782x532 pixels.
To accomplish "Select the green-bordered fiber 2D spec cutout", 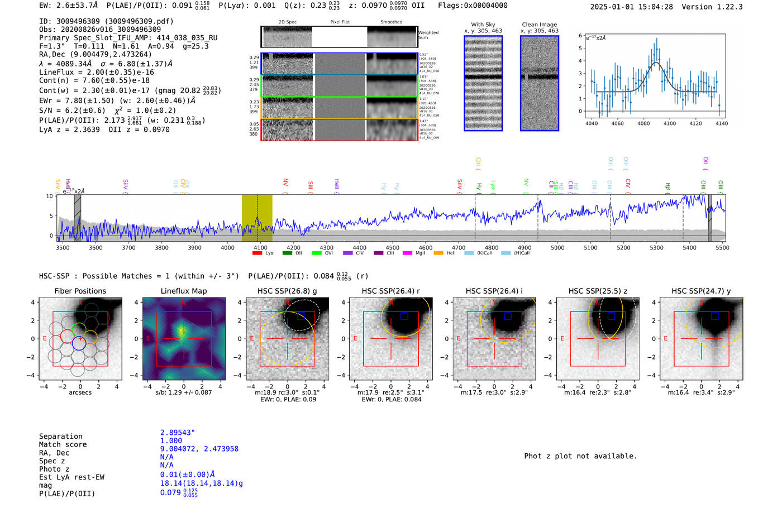I will coord(287,86).
